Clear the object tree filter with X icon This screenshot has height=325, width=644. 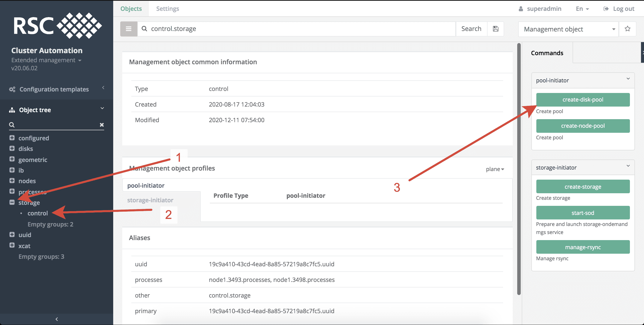[102, 125]
